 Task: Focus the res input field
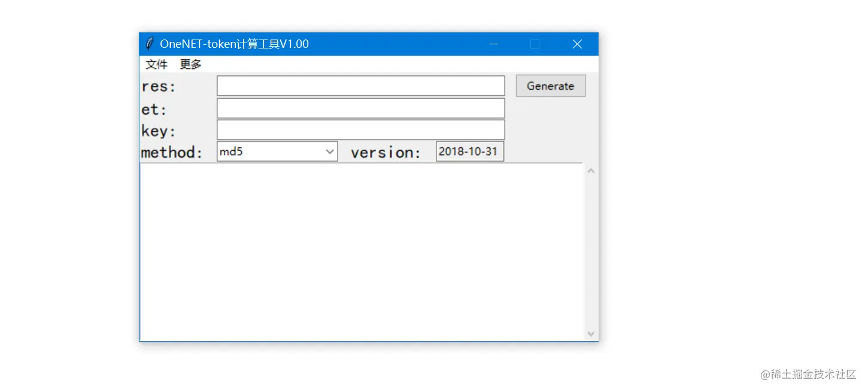click(361, 86)
